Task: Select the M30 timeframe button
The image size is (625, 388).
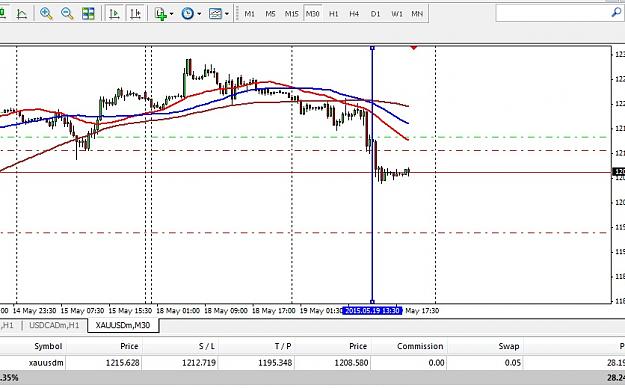Action: [x=312, y=14]
